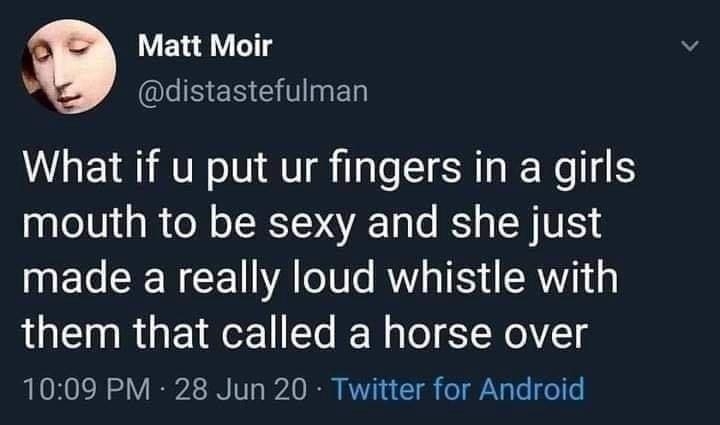This screenshot has width=720, height=425.
Task: Click the Twitter for Android source link
Action: [x=457, y=389]
